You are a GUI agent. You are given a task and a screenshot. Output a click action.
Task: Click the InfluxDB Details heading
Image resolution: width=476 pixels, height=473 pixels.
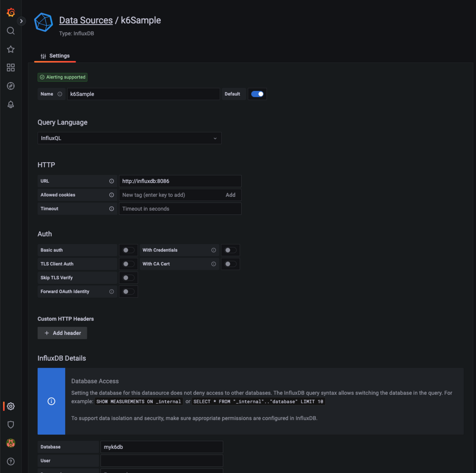point(61,358)
